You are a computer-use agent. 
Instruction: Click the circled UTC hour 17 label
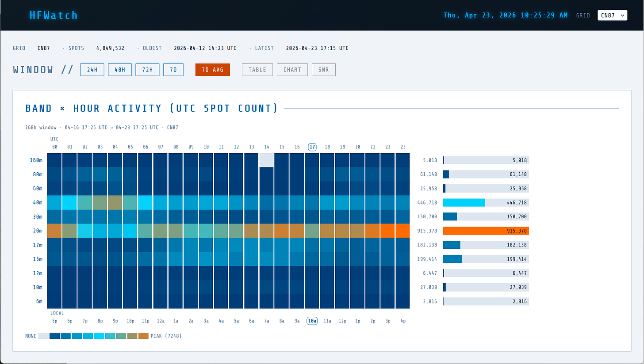click(312, 147)
